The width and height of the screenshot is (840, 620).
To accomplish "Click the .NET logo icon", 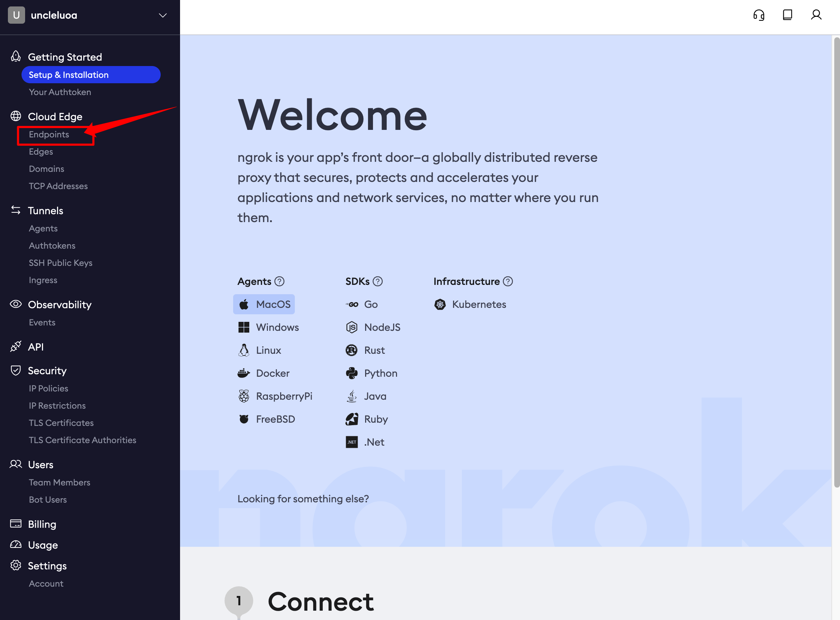I will coord(351,442).
